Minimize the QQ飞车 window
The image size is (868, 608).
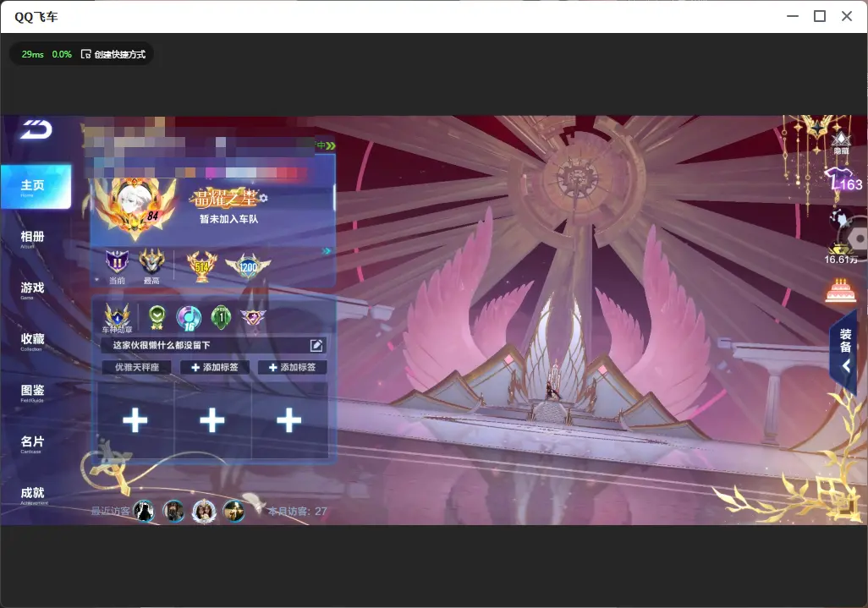(793, 17)
